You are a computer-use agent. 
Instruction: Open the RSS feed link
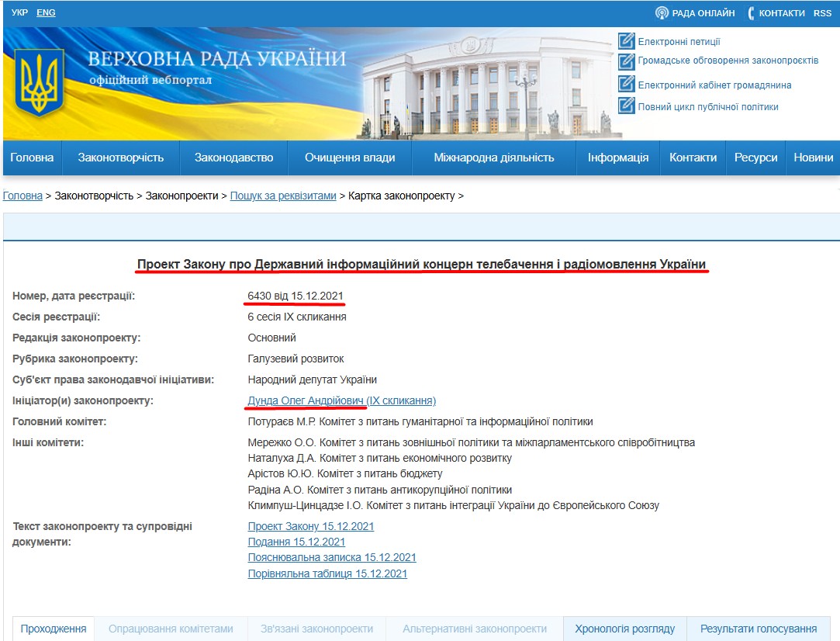[x=822, y=13]
